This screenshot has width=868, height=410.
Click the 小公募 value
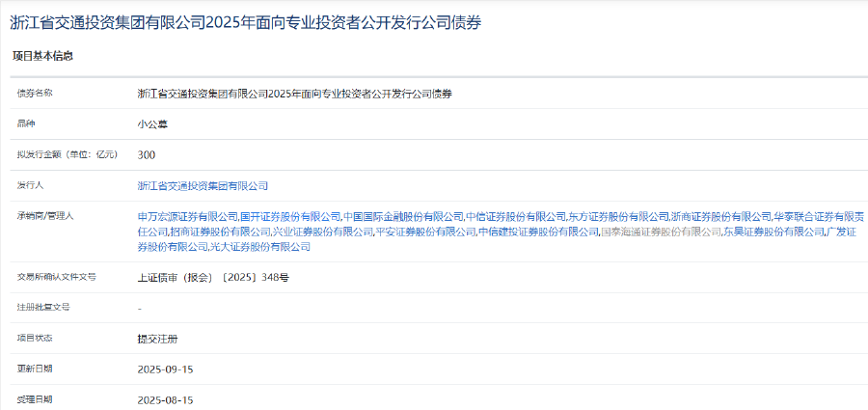coord(152,124)
